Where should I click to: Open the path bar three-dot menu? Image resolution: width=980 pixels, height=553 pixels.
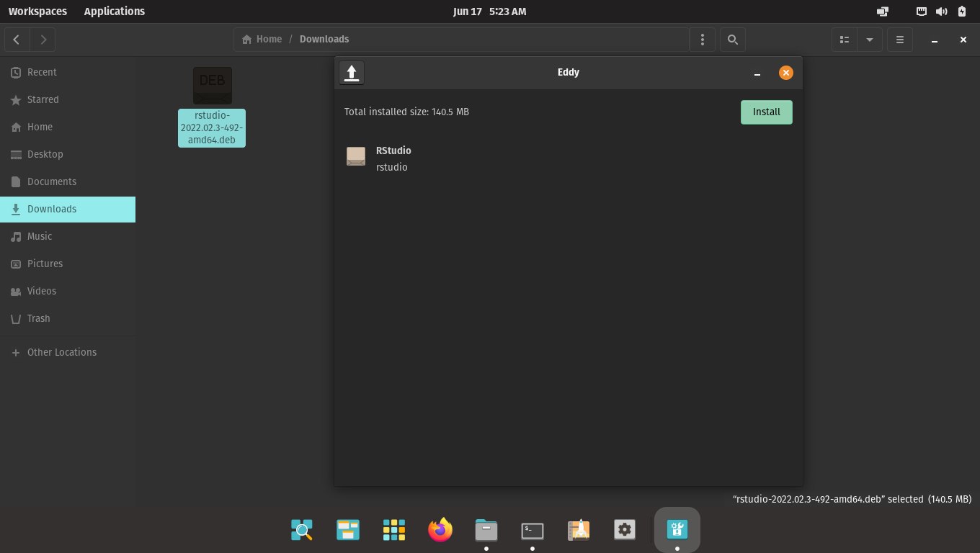[x=703, y=40]
